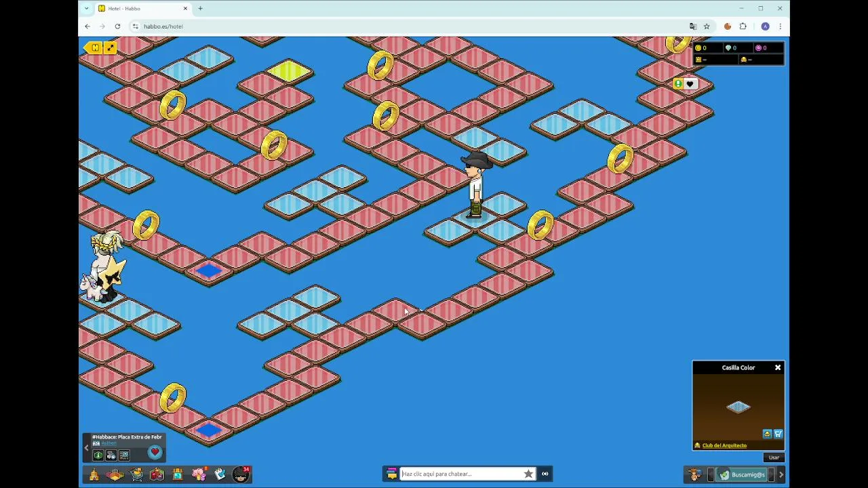Open the piggy bank offers icon
This screenshot has width=868, height=488.
[199, 474]
